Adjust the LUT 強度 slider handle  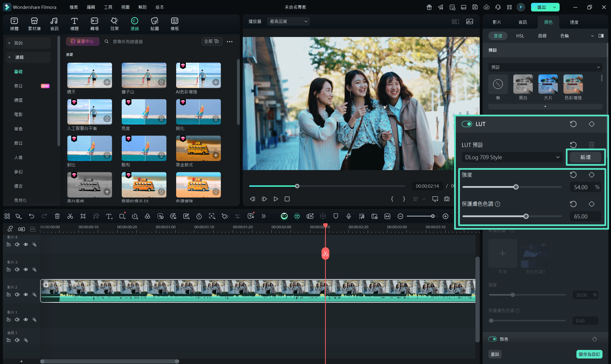[516, 187]
